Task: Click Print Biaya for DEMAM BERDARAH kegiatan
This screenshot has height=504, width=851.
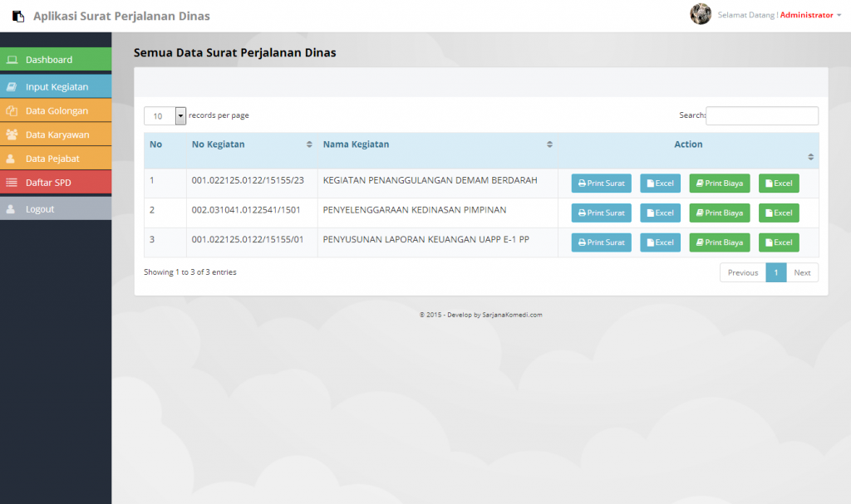Action: click(x=719, y=183)
